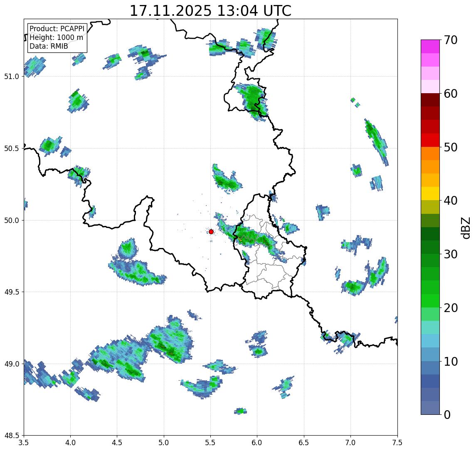Screen dimensions: 476x451
Task: Click the latitude axis label "51.0"
Action: [x=12, y=77]
